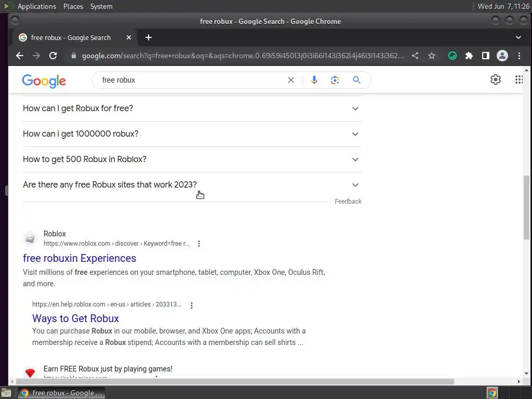Open the tab search dropdown arrow
The height and width of the screenshot is (399, 532).
tap(518, 37)
